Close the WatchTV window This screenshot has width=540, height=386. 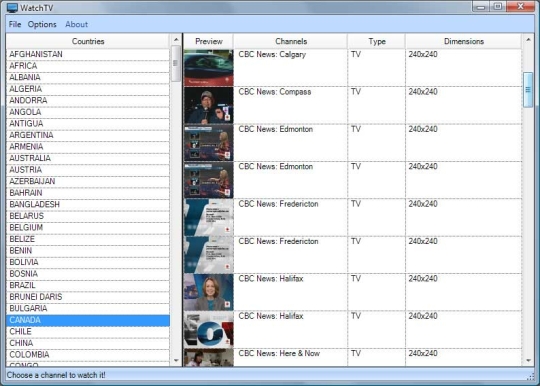520,7
